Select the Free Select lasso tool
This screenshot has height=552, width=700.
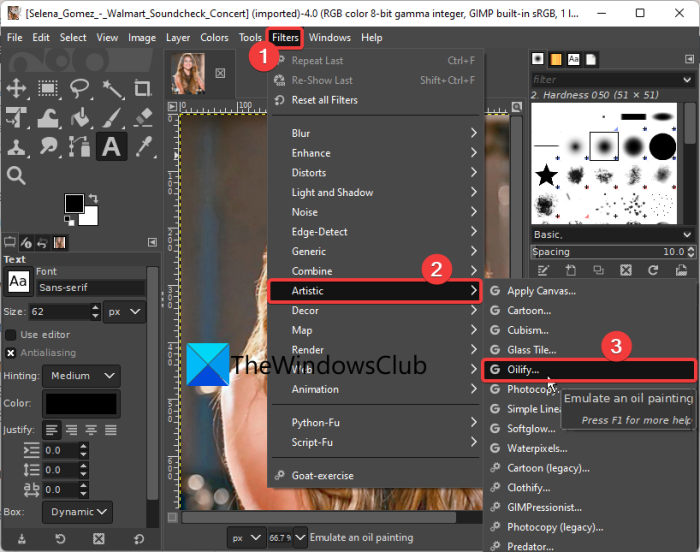point(79,88)
